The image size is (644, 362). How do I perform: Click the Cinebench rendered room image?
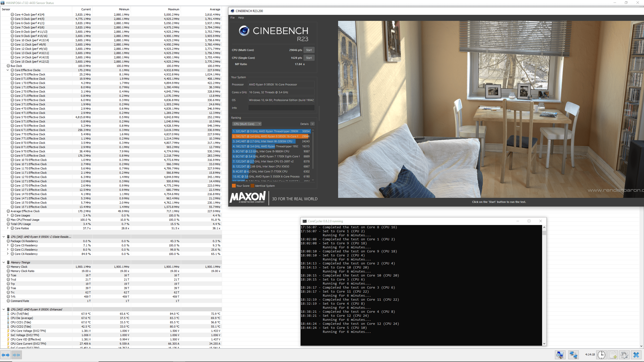click(x=491, y=109)
